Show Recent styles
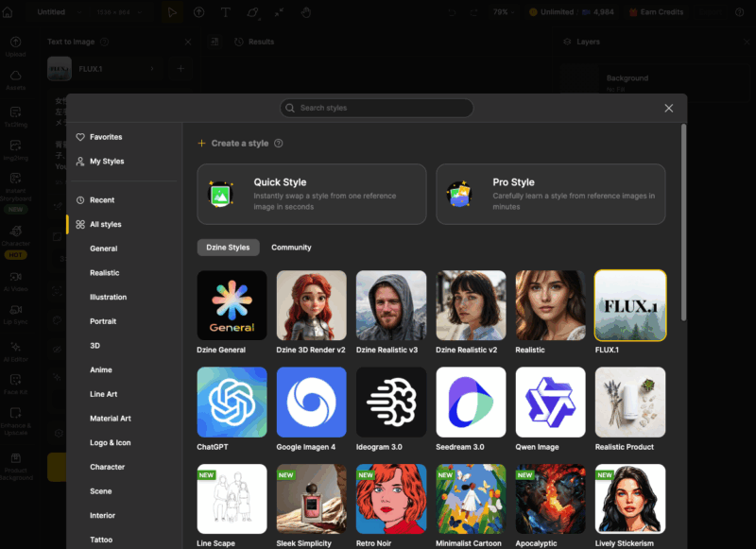756x549 pixels. point(95,200)
